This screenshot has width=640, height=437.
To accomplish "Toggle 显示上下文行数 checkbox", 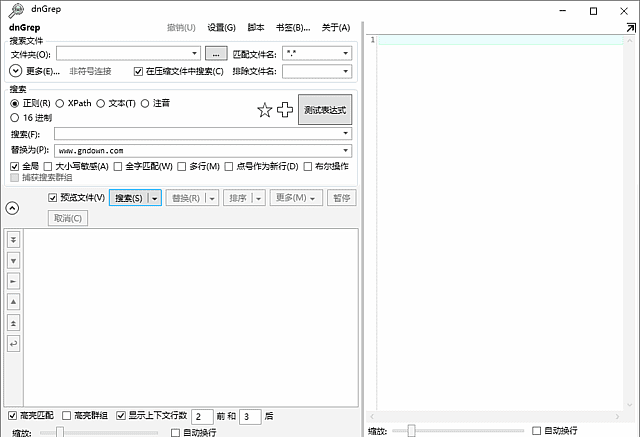I will pyautogui.click(x=121, y=416).
